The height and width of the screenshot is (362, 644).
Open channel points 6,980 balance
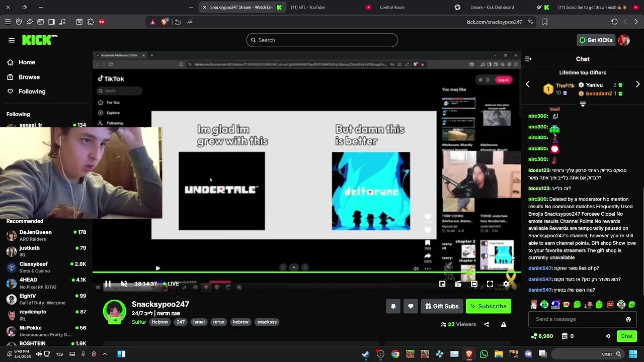coord(542,336)
